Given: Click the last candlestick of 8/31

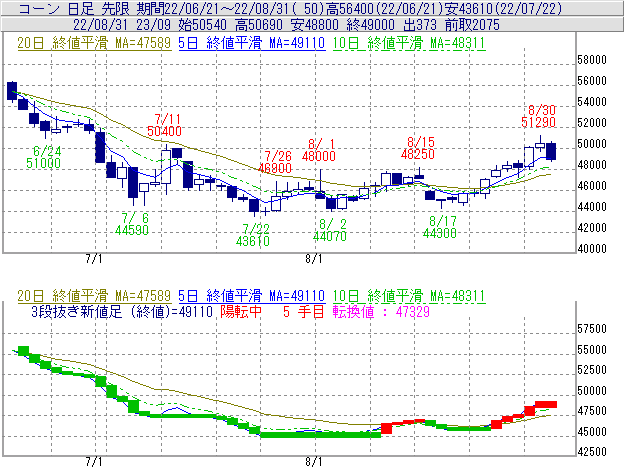Looking at the screenshot, I should (551, 151).
